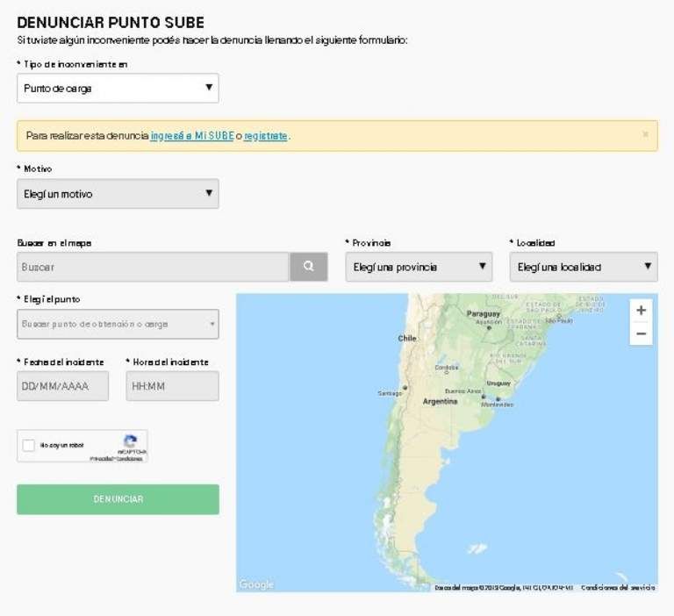Open the 'Elegí una provincia' dropdown

[418, 267]
